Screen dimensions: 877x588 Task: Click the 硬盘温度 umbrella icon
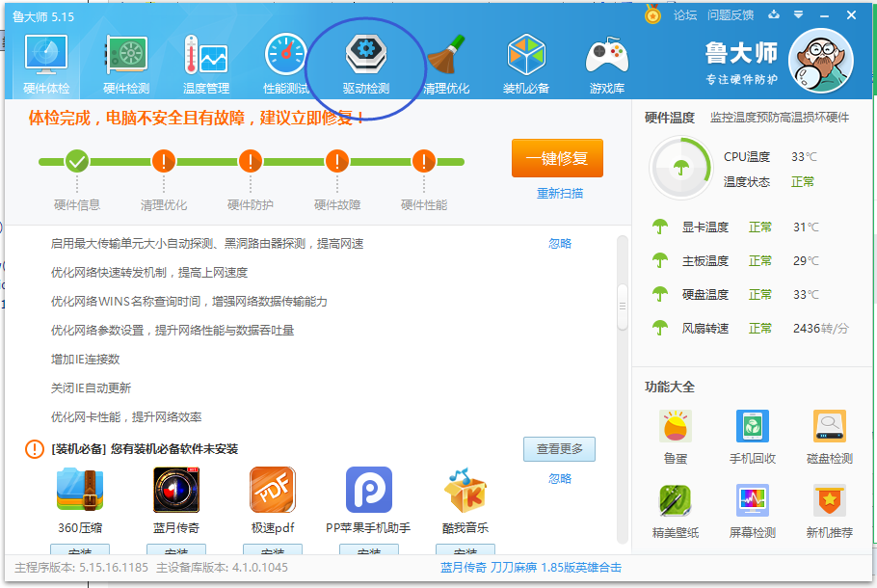tap(660, 294)
